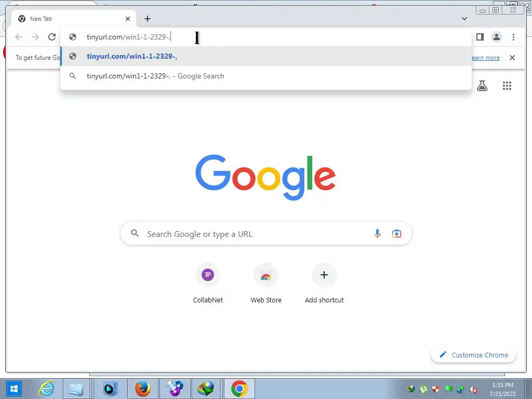Viewport: 532px width, 399px height.
Task: Search by image with camera icon
Action: 396,233
